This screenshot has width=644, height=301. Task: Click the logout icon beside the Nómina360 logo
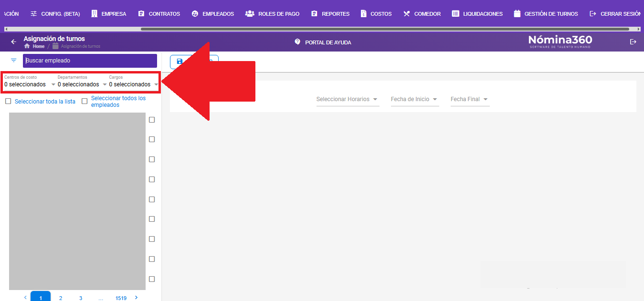pos(633,42)
